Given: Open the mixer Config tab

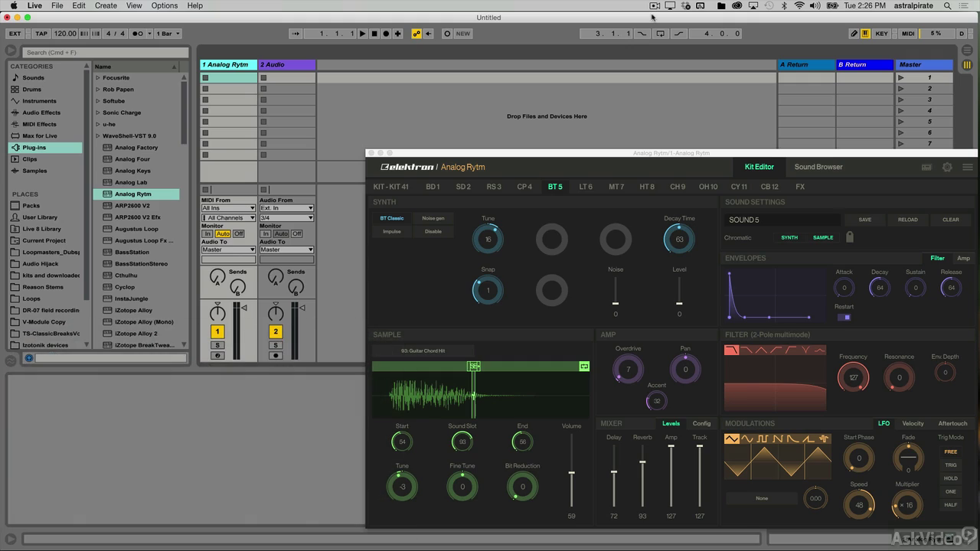Looking at the screenshot, I should [x=701, y=423].
